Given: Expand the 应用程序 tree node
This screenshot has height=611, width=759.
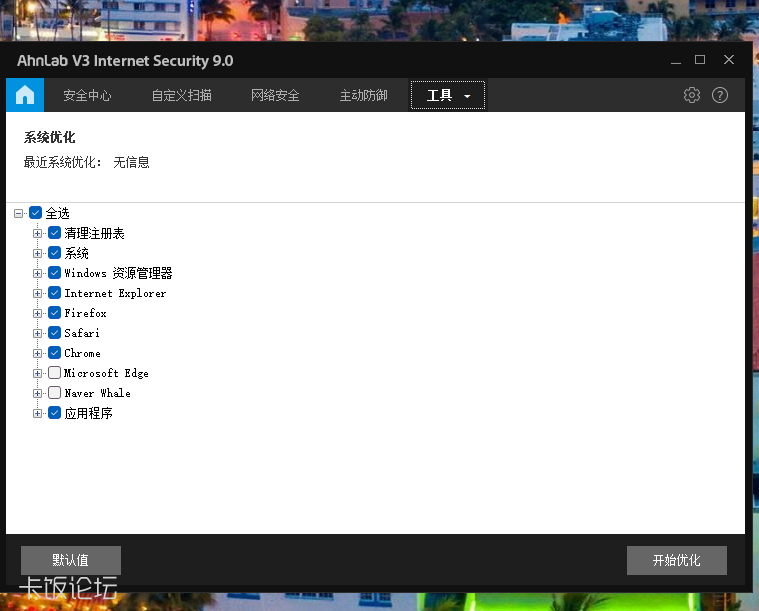Looking at the screenshot, I should [x=37, y=413].
